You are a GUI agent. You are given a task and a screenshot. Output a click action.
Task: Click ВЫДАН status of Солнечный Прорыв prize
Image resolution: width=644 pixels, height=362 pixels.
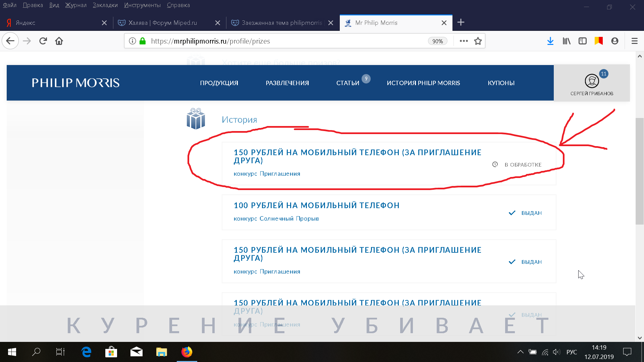532,213
